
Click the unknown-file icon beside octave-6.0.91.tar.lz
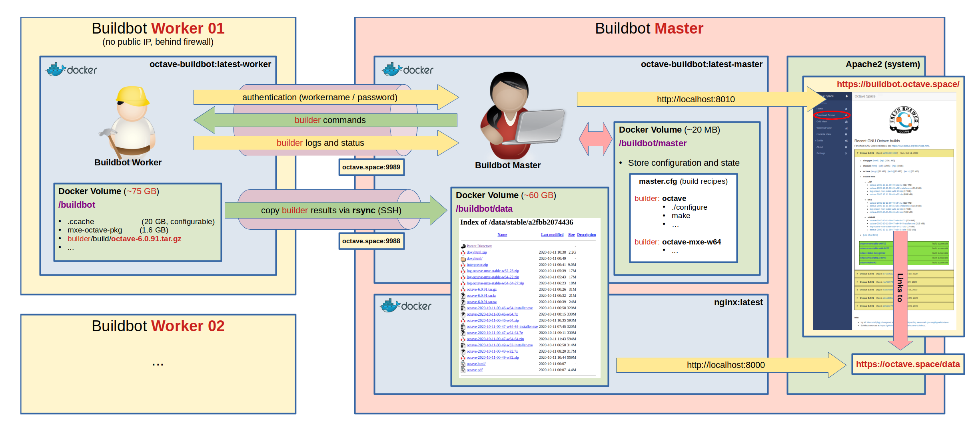tap(463, 296)
